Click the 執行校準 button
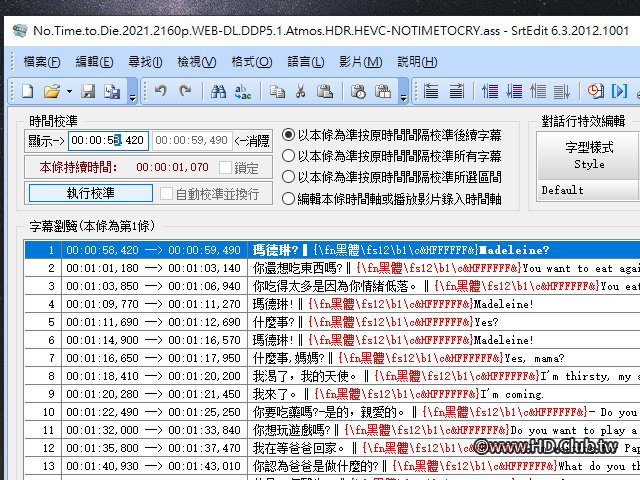 91,193
